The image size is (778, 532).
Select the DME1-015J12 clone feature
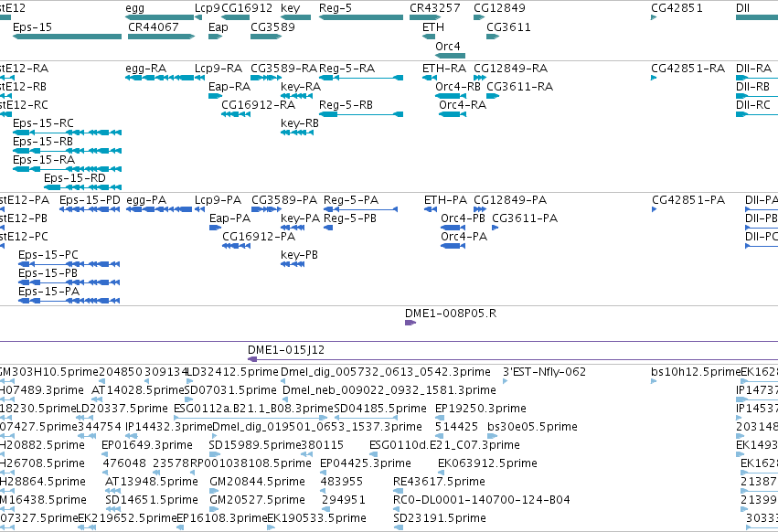tap(513, 359)
